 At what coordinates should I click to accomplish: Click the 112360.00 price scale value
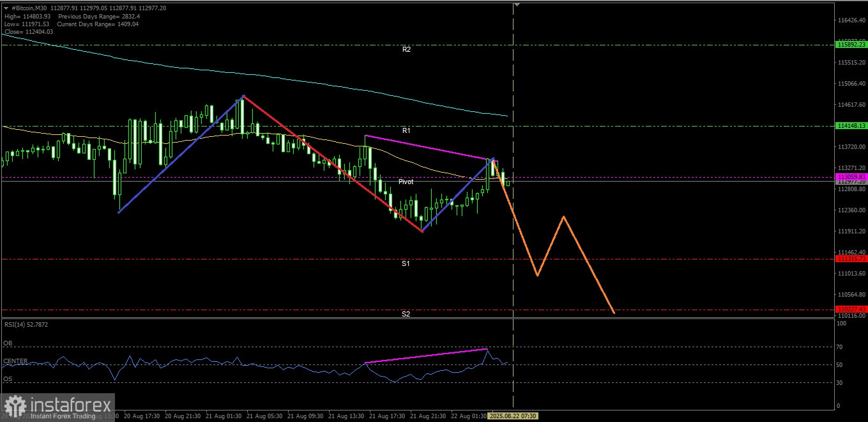(x=852, y=210)
